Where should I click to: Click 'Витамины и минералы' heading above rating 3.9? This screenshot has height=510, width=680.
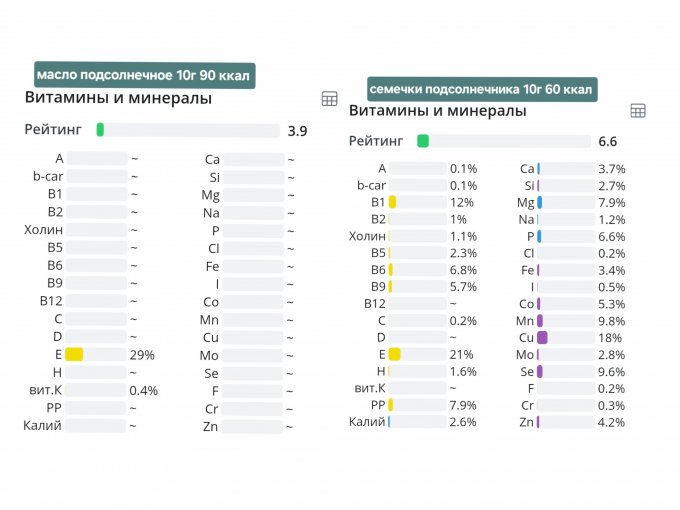[117, 98]
